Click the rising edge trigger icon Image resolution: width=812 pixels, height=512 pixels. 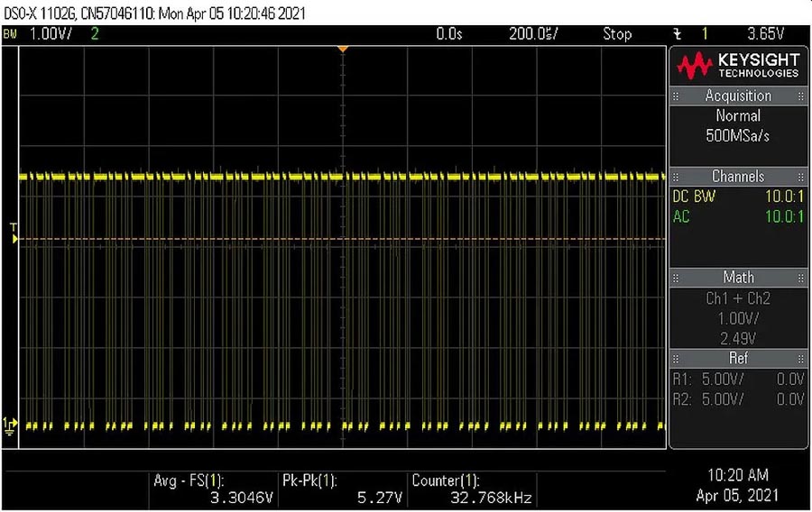(677, 34)
